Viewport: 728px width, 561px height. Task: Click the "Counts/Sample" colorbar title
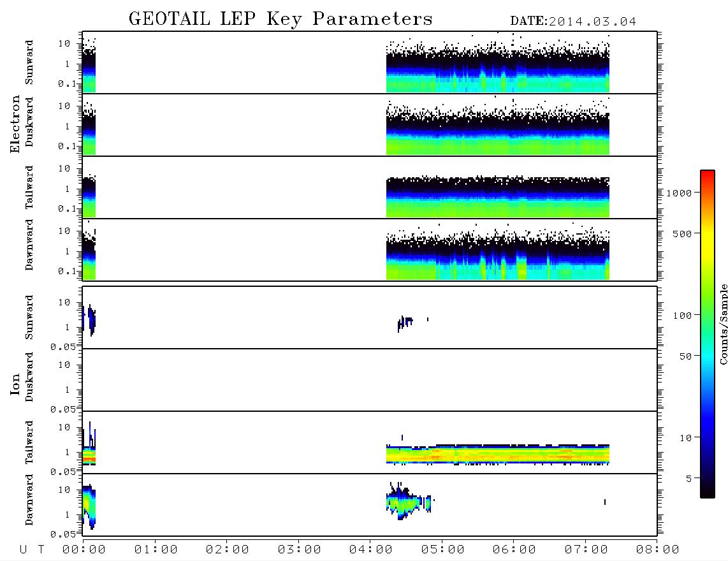click(x=723, y=324)
